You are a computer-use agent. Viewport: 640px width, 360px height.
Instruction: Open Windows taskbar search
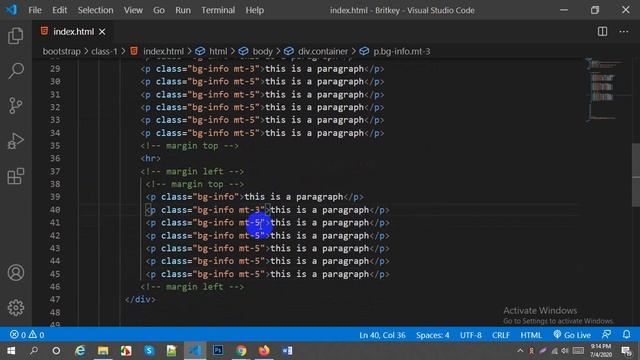pyautogui.click(x=34, y=351)
